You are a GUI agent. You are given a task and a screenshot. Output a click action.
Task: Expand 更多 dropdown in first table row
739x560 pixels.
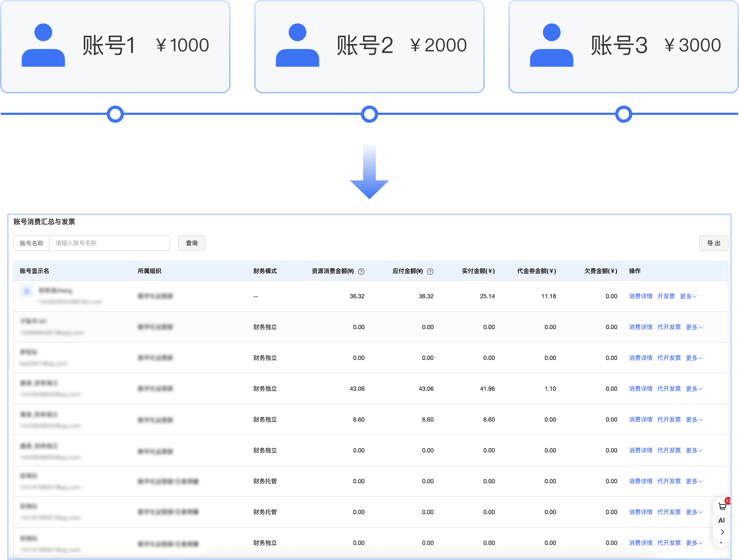688,296
